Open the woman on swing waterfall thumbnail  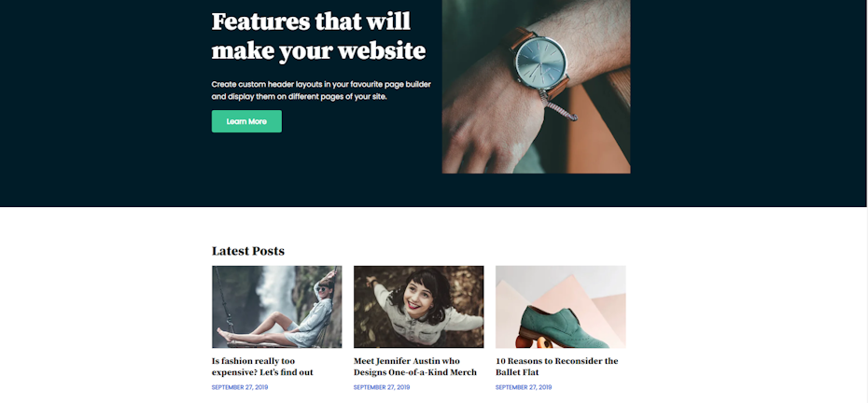(x=277, y=307)
